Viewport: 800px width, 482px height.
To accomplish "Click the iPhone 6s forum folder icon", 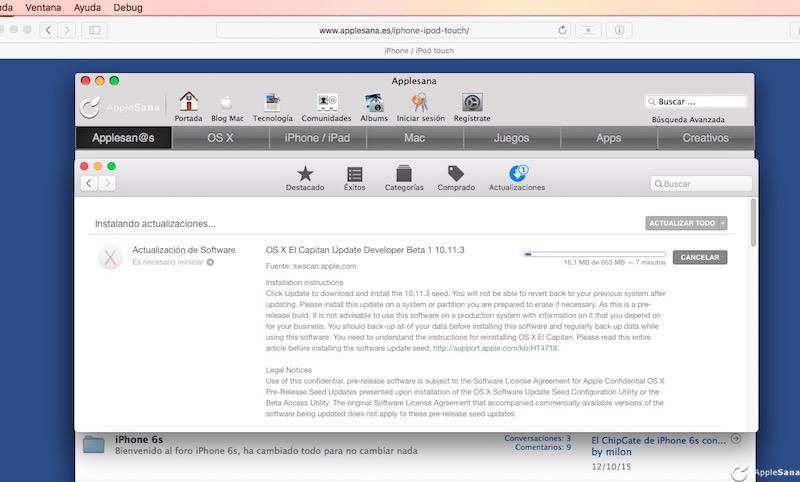I will [94, 445].
